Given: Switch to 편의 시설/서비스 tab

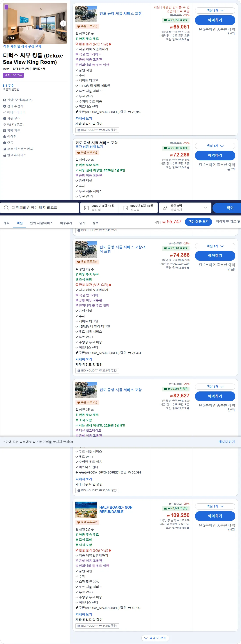Looking at the screenshot, I should (41, 223).
